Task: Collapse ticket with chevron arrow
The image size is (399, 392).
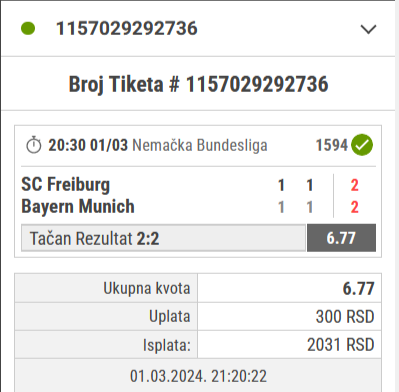Action: [368, 29]
